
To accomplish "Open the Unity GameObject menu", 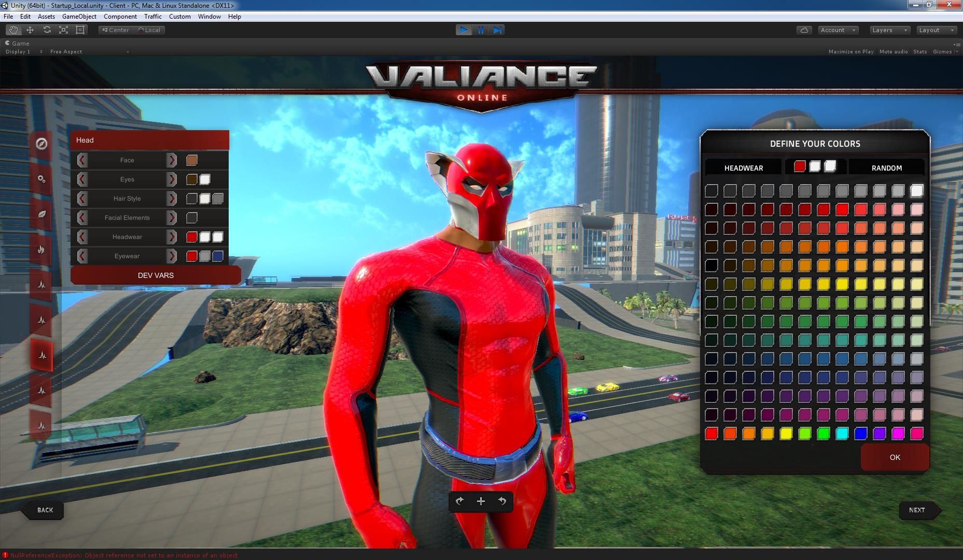I will [x=79, y=16].
